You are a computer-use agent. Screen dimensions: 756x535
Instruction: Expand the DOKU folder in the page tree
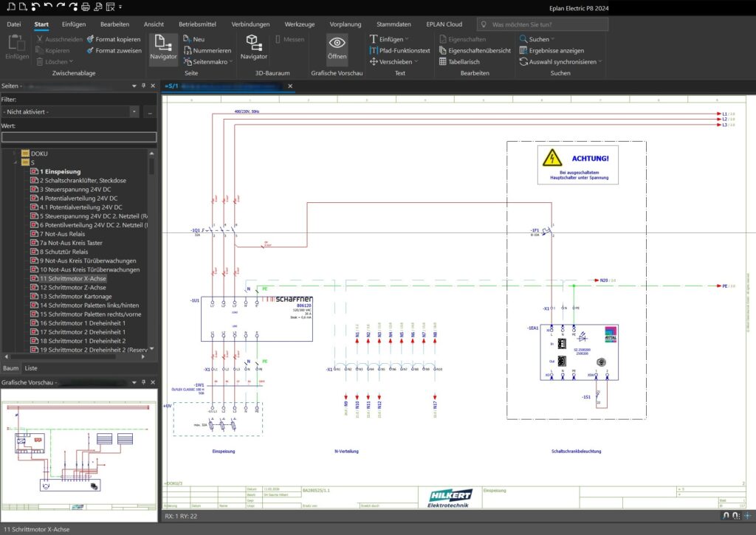[x=15, y=153]
